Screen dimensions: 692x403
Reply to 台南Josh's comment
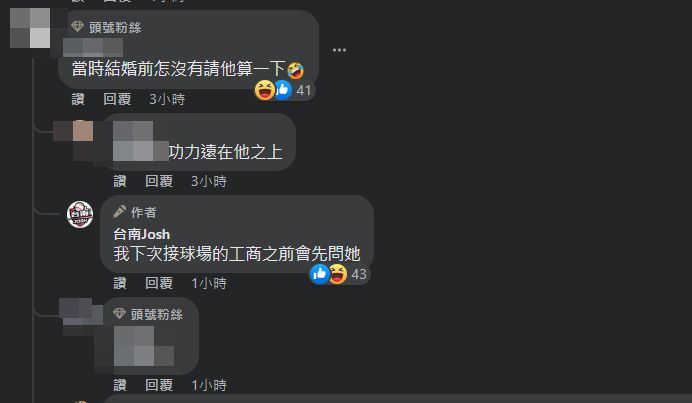coord(159,283)
